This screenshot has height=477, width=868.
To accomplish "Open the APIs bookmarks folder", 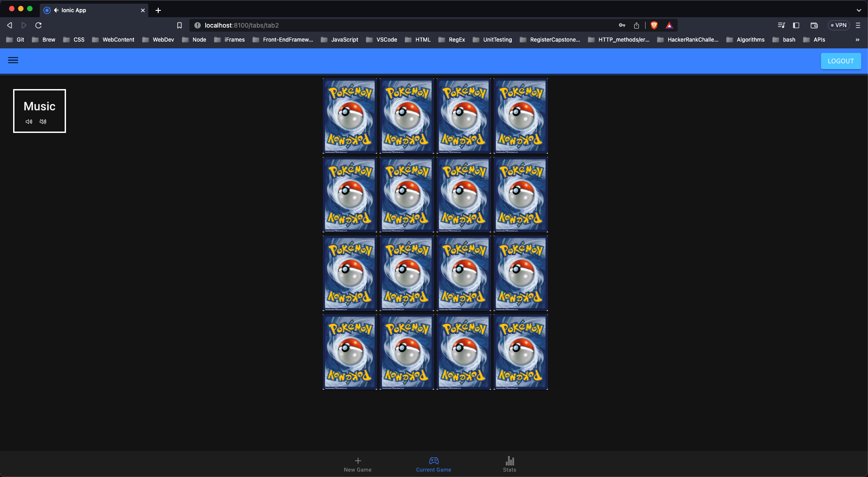I will [814, 40].
